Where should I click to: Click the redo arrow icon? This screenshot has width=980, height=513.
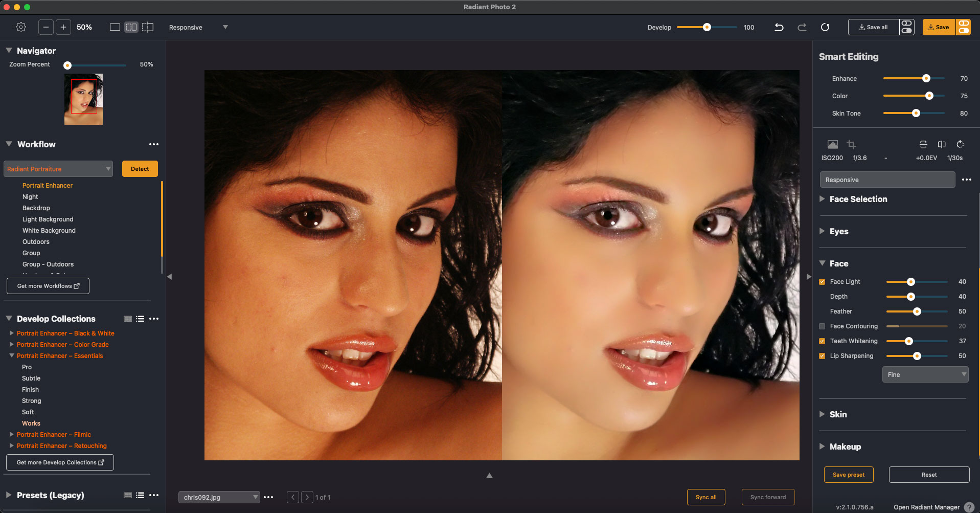coord(802,27)
